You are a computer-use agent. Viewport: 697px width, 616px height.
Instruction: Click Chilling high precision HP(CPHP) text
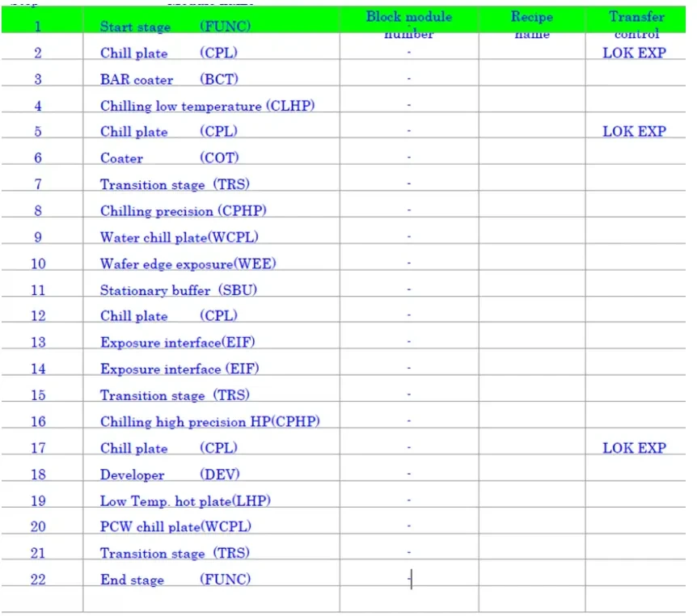(209, 421)
